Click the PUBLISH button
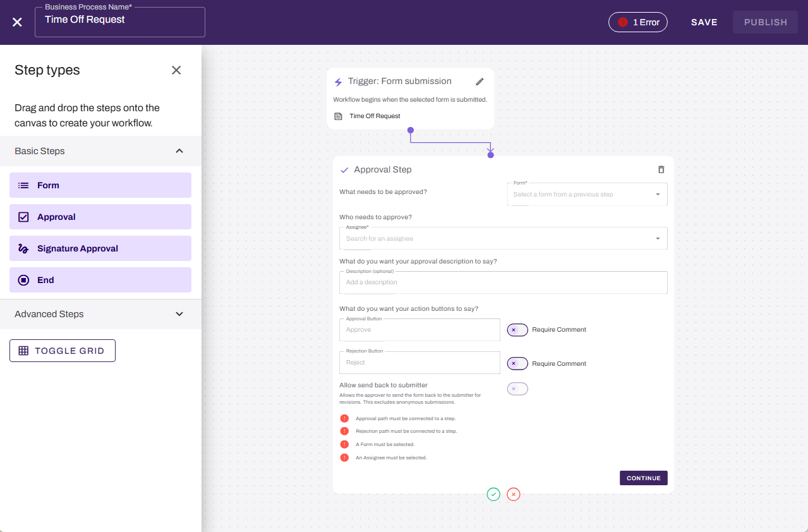 click(766, 22)
